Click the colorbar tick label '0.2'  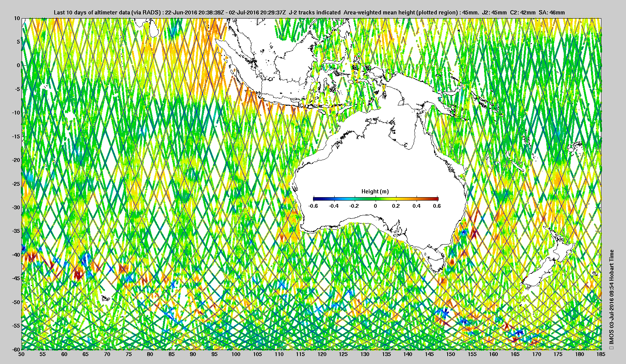click(x=396, y=206)
